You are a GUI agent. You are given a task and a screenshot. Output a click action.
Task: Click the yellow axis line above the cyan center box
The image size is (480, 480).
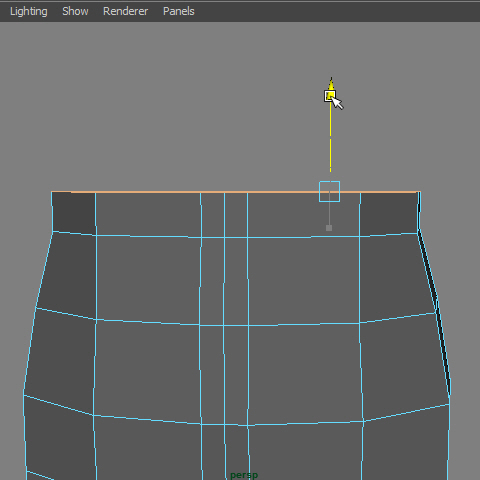(x=330, y=137)
